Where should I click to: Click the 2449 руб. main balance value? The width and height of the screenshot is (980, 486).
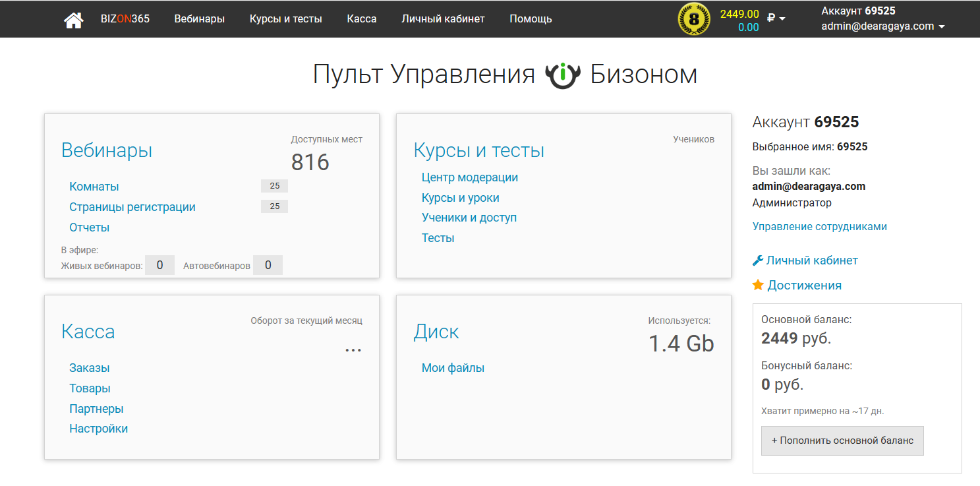(x=796, y=338)
